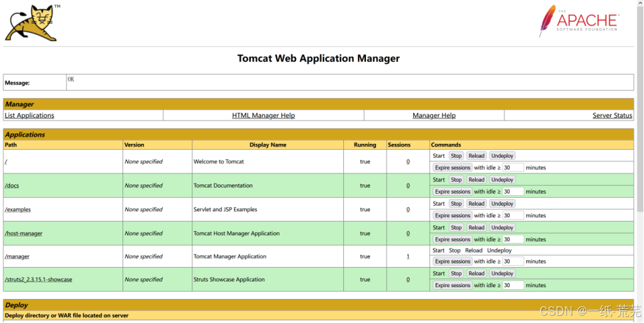Undeploy the Servlet and JSP Examples app
This screenshot has width=644, height=323.
[x=502, y=203]
